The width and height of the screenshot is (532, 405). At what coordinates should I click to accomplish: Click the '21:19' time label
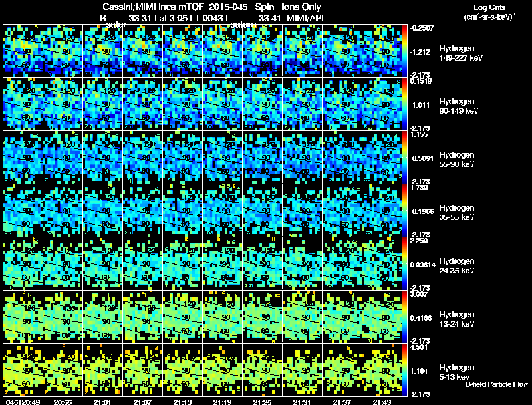tap(222, 402)
